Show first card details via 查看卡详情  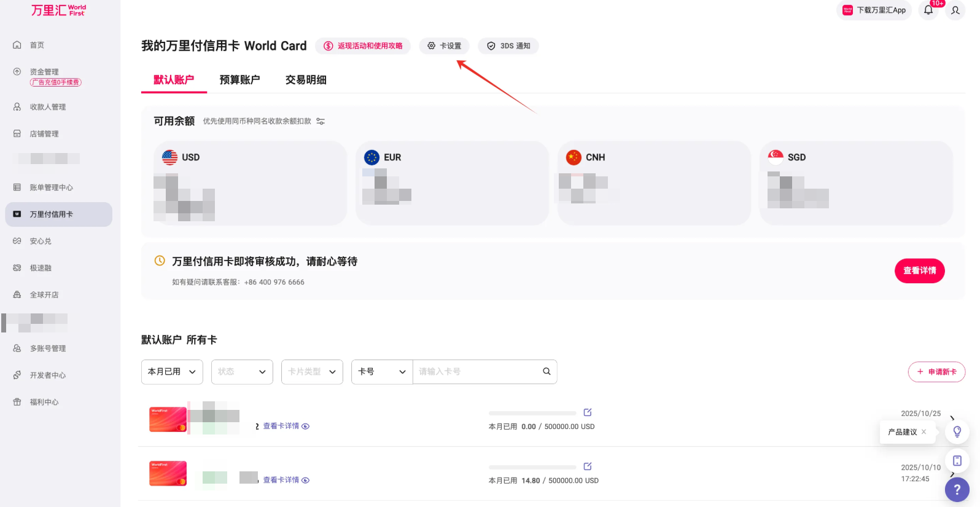(x=286, y=426)
